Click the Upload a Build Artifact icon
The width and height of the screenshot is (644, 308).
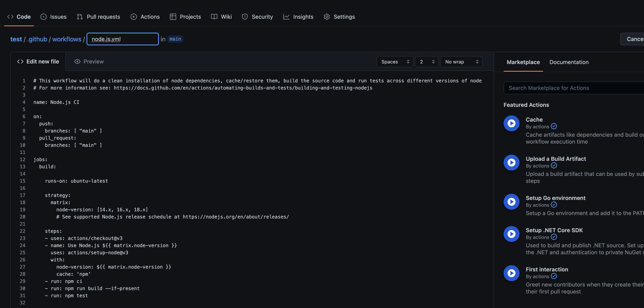click(511, 163)
